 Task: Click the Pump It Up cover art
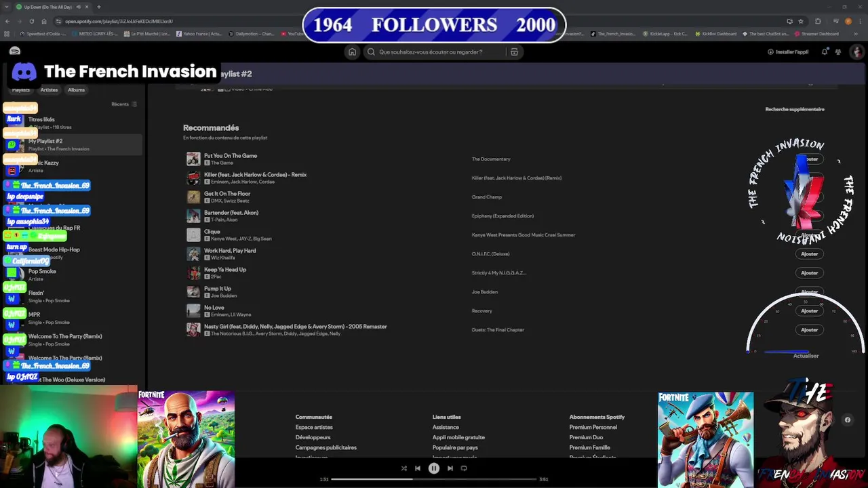(193, 291)
